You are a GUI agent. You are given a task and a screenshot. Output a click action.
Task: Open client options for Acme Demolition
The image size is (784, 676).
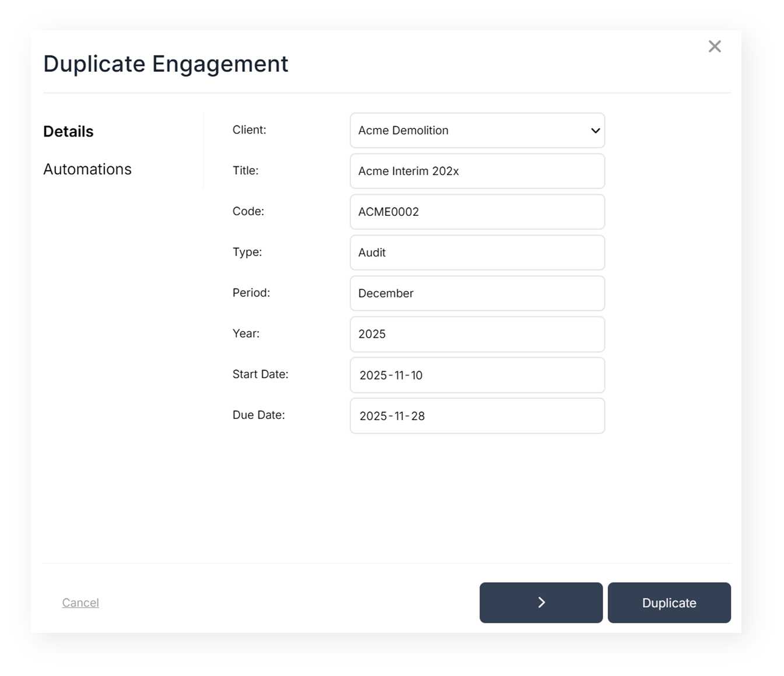coord(477,131)
